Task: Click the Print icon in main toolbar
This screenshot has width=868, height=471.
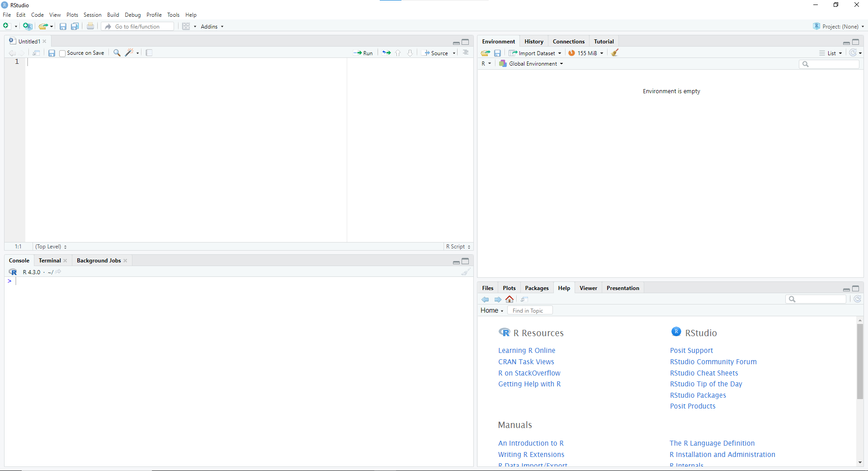Action: point(90,26)
